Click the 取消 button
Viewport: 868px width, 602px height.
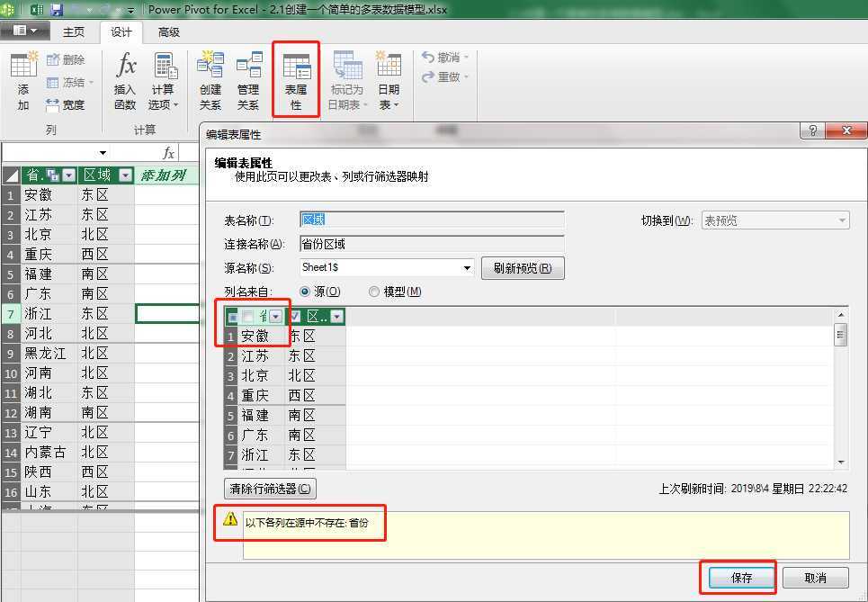click(816, 578)
